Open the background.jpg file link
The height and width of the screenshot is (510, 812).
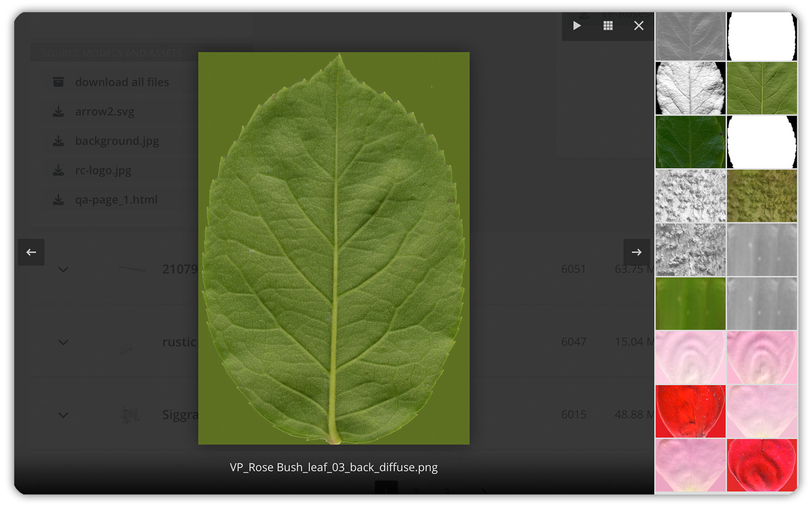click(117, 141)
